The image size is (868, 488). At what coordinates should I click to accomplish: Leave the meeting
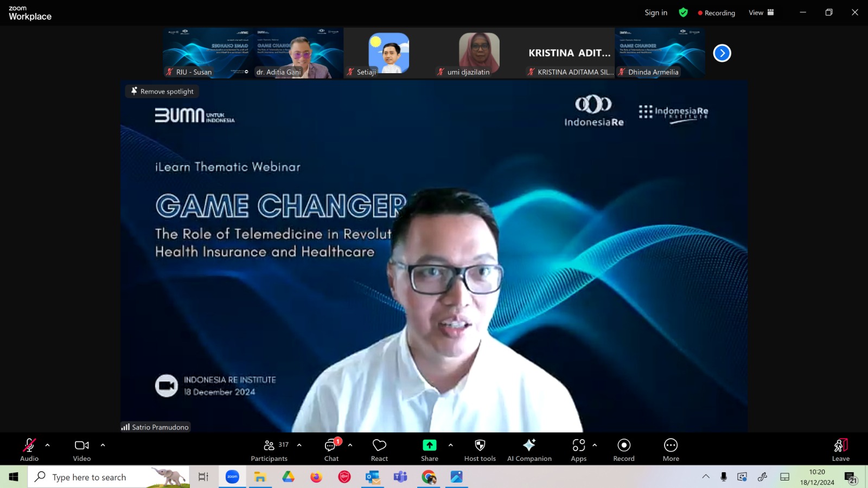pos(841,450)
